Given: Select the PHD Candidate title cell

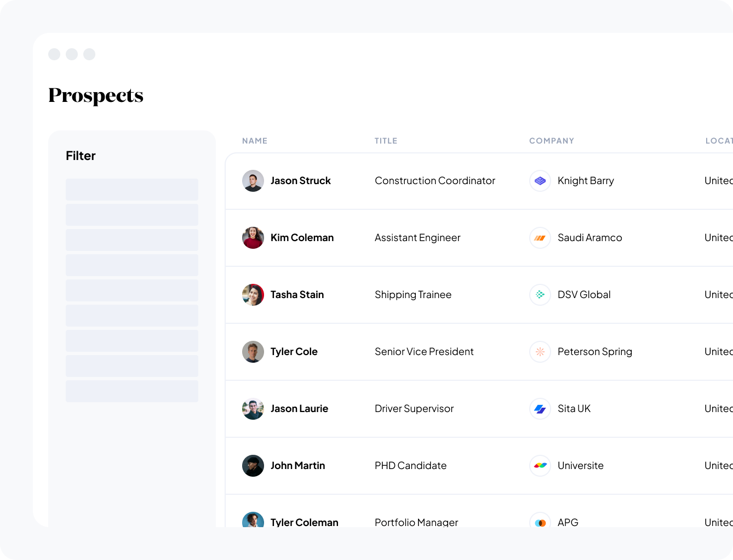Looking at the screenshot, I should (x=411, y=466).
